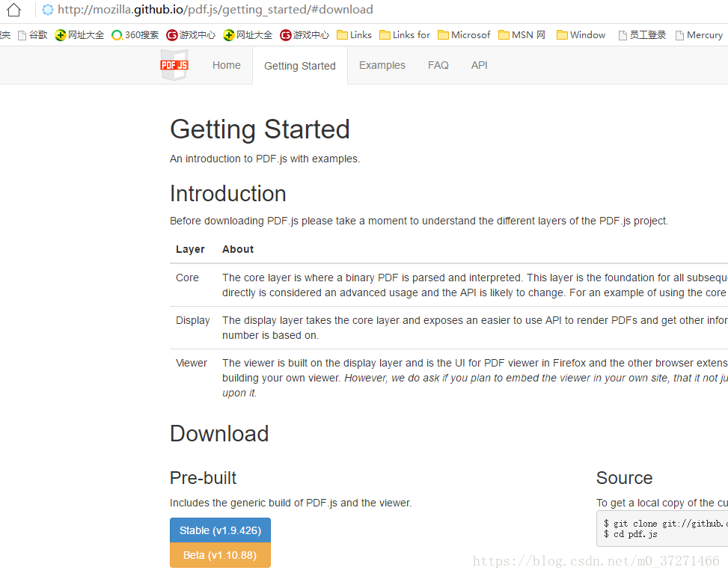Open the first 网址大全 bookmark

pos(79,35)
